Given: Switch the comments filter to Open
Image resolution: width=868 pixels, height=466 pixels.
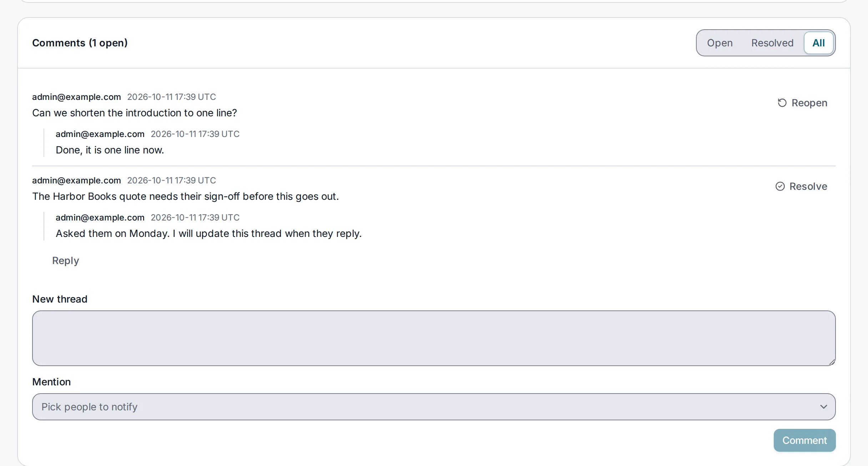Looking at the screenshot, I should (720, 43).
